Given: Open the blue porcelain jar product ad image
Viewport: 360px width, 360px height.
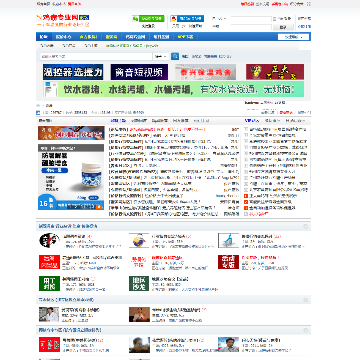Looking at the screenshot, I should 71,177.
